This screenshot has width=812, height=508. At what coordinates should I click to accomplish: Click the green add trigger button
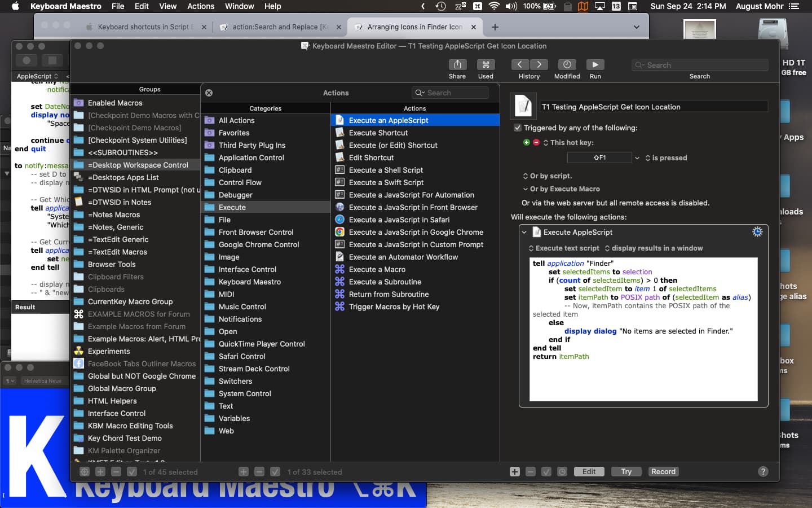(526, 143)
